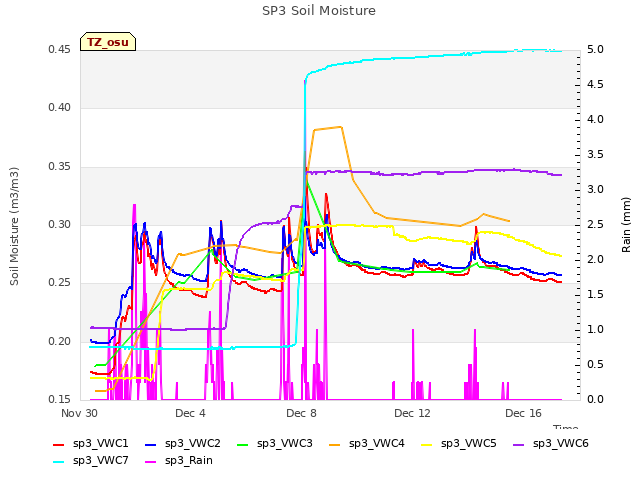Click the sp3_VWC4 legend entry

pos(367,444)
